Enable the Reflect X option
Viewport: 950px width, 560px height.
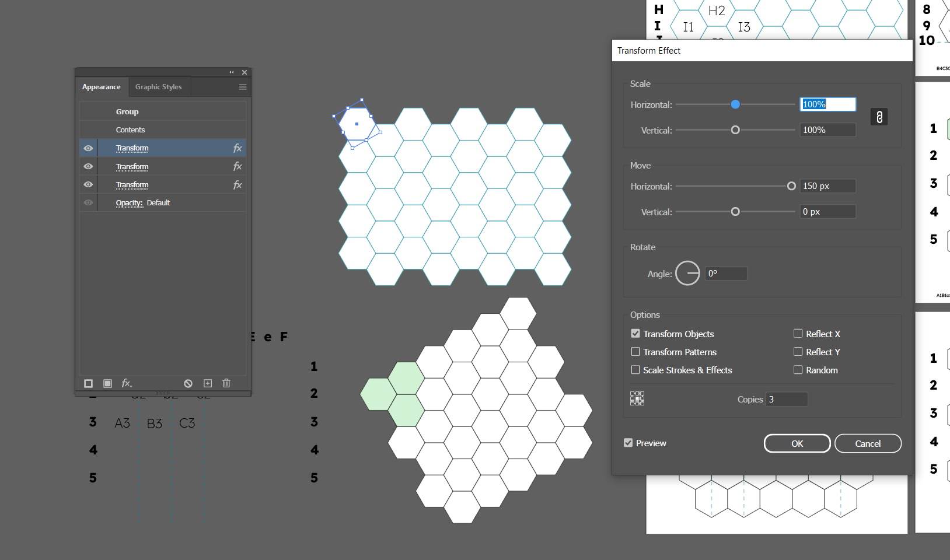click(x=798, y=334)
